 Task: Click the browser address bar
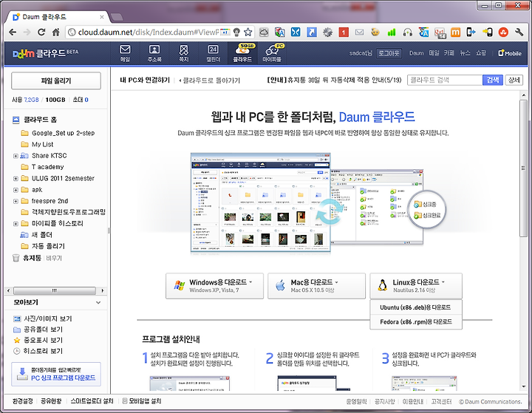tap(148, 33)
